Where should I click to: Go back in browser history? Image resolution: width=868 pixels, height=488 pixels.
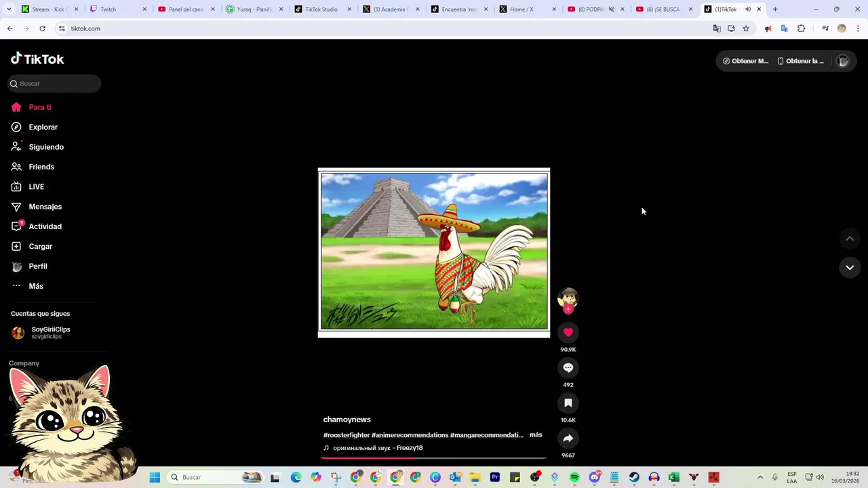coord(9,28)
